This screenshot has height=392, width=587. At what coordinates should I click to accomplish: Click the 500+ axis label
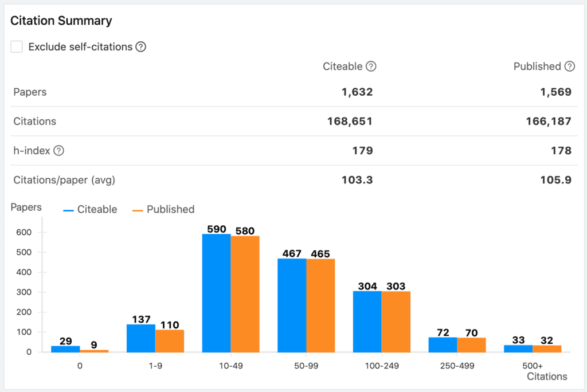533,366
